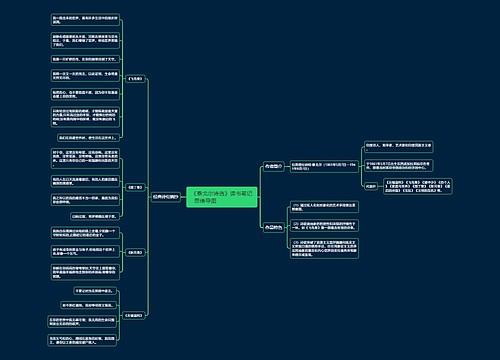Click the 经典诗句摘抄 branch node
The height and width of the screenshot is (360, 500).
166,197
